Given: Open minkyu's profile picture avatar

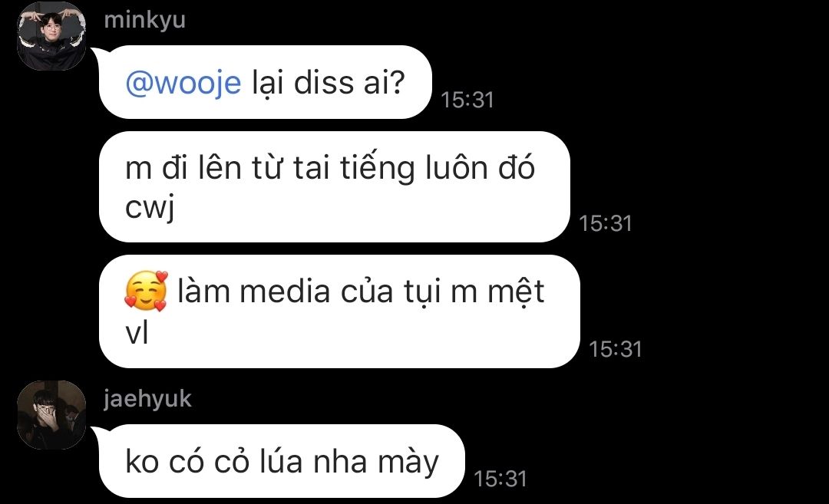Looking at the screenshot, I should pos(51,36).
